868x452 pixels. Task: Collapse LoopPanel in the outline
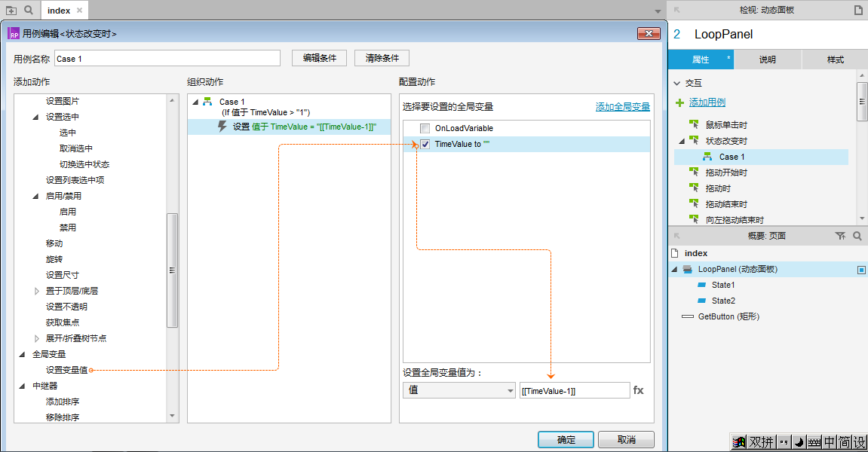(x=675, y=270)
